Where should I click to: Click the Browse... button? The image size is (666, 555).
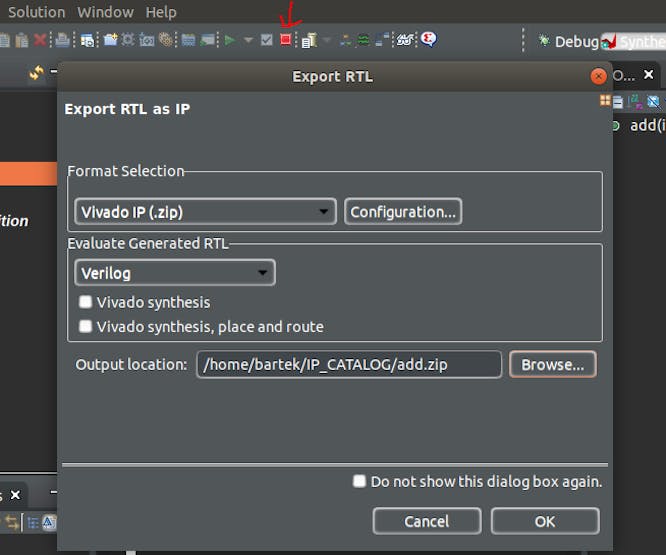point(553,364)
